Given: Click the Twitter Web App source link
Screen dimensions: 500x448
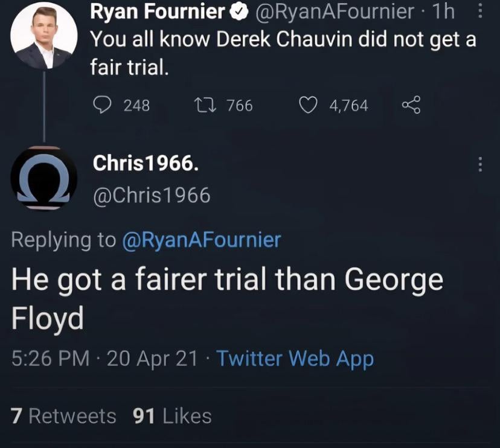Looking at the screenshot, I should [x=295, y=359].
